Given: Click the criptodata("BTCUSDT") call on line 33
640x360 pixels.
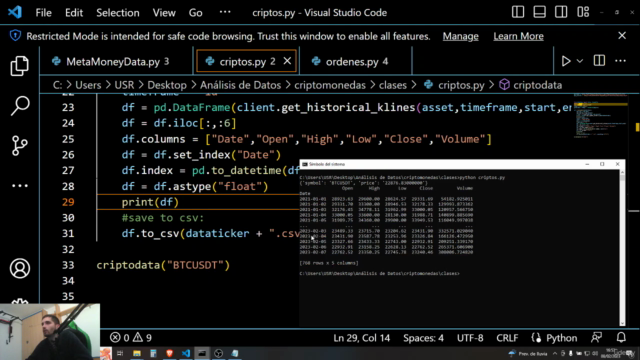Looking at the screenshot, I should [163, 265].
